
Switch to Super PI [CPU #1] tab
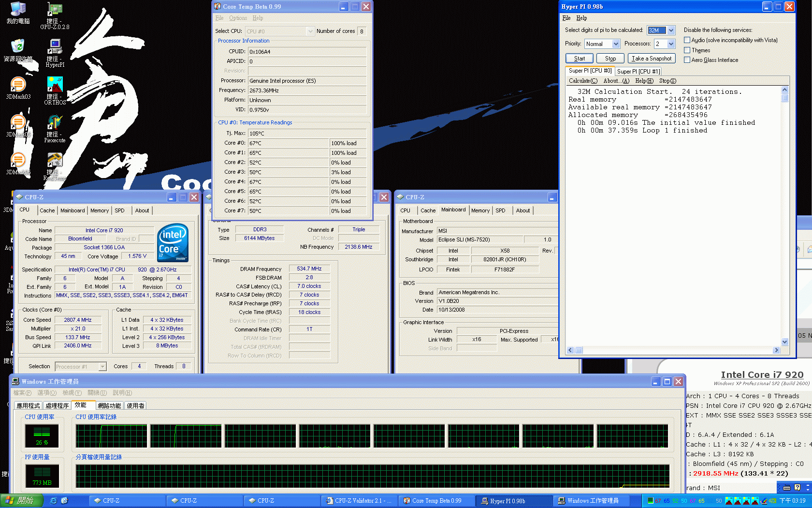coord(638,71)
